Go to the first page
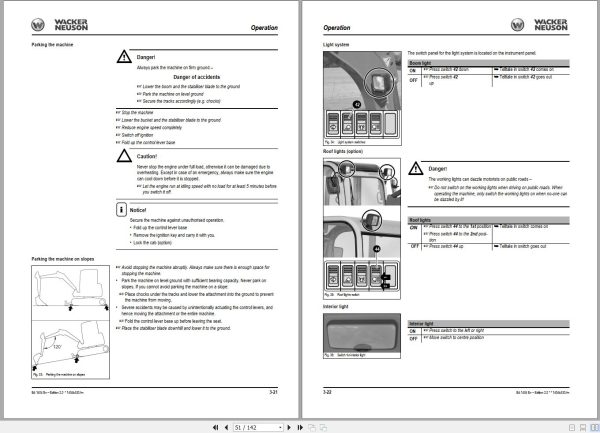 [x=215, y=428]
